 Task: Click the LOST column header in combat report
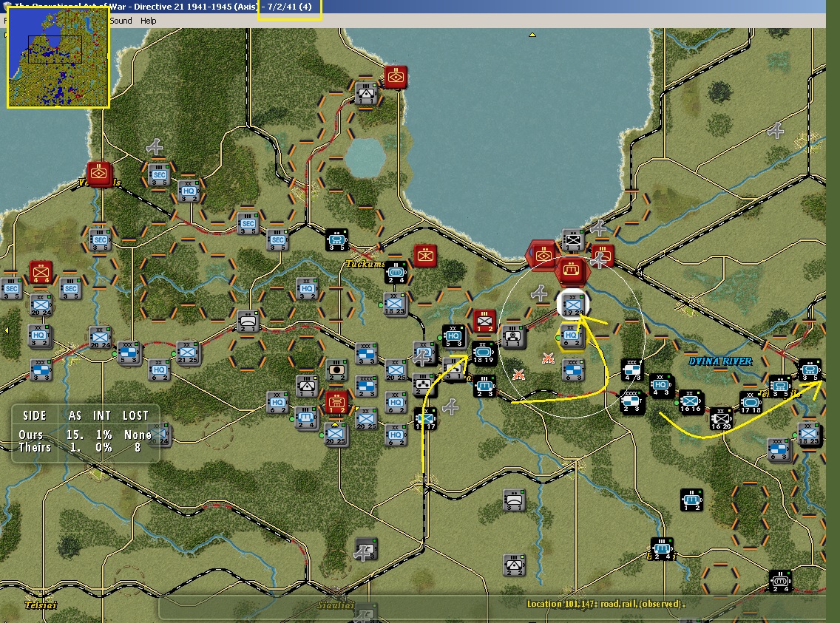(135, 416)
